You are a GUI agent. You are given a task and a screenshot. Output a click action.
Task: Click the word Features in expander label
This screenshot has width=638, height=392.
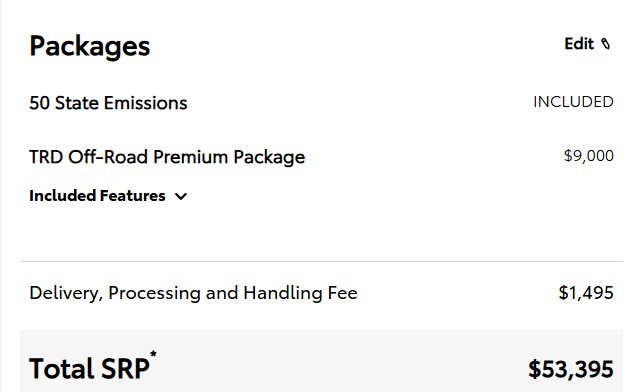[x=133, y=196]
